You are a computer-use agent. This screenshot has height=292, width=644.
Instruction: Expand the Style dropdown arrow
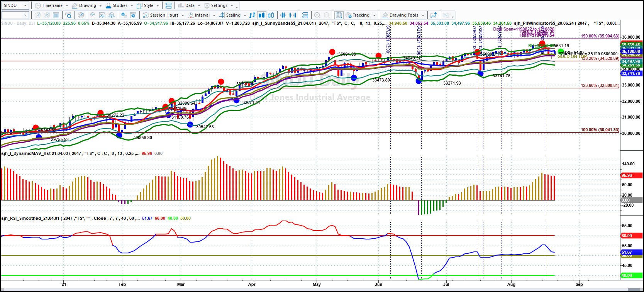158,6
